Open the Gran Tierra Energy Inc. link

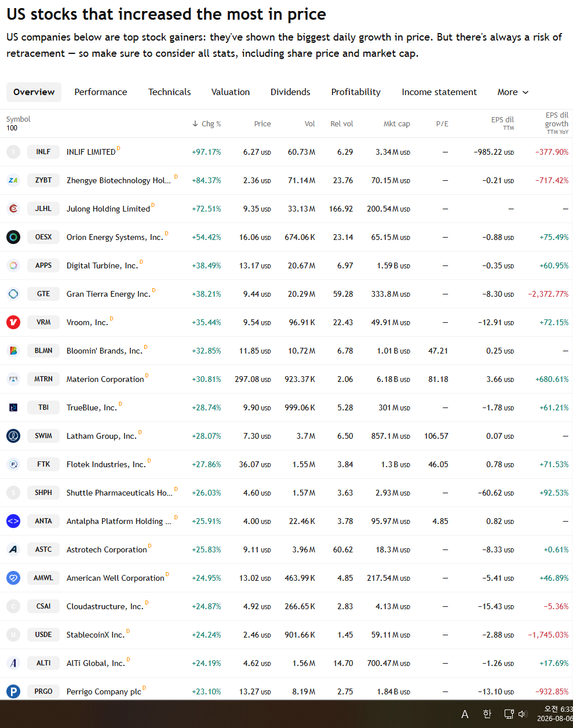[108, 294]
